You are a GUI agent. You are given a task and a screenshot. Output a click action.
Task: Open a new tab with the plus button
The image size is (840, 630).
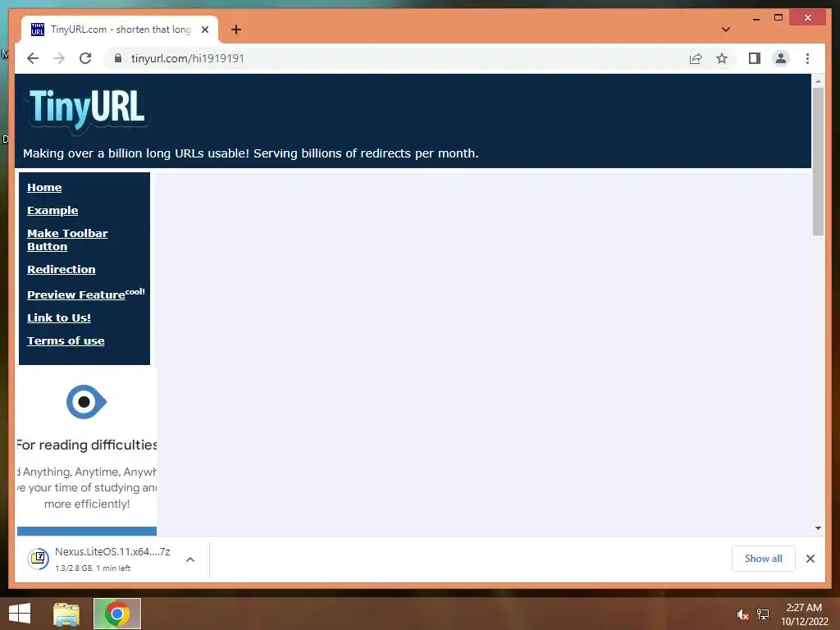[236, 30]
